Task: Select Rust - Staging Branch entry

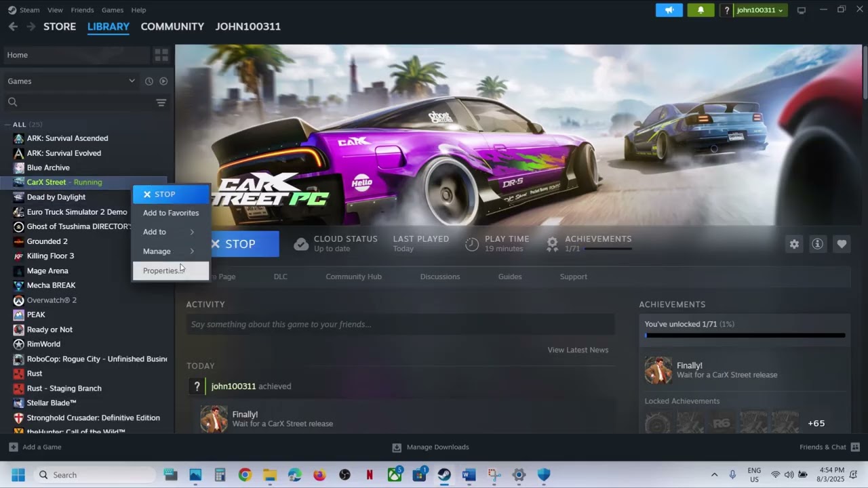Action: 64,388
